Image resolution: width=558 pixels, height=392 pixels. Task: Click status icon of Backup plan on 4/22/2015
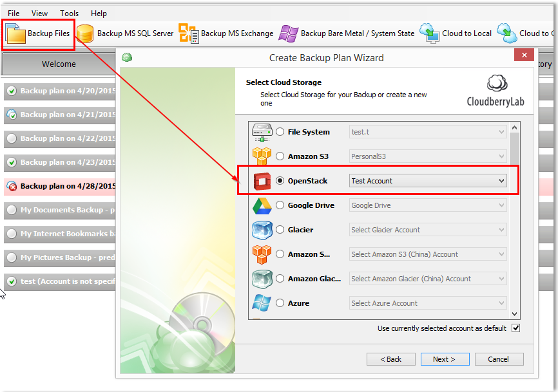(12, 138)
